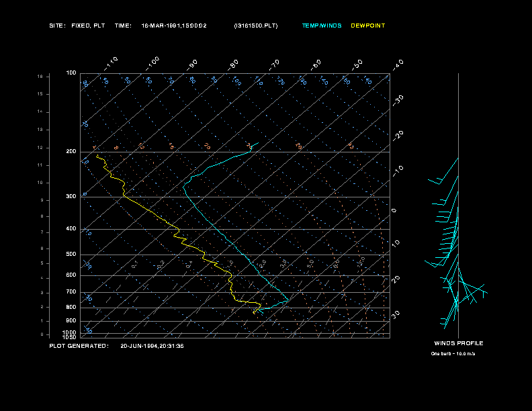532x411 pixels.
Task: Click the temperature inversion peak near 800
Action: point(288,300)
